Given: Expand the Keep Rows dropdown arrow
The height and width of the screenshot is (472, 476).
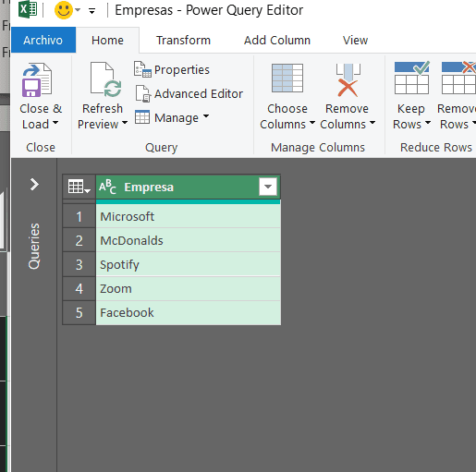Looking at the screenshot, I should [x=428, y=123].
